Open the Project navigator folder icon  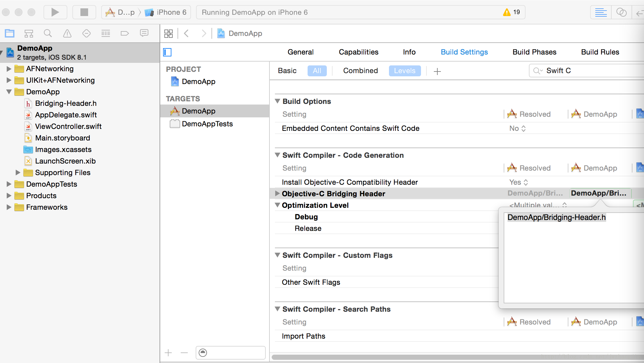(x=10, y=33)
